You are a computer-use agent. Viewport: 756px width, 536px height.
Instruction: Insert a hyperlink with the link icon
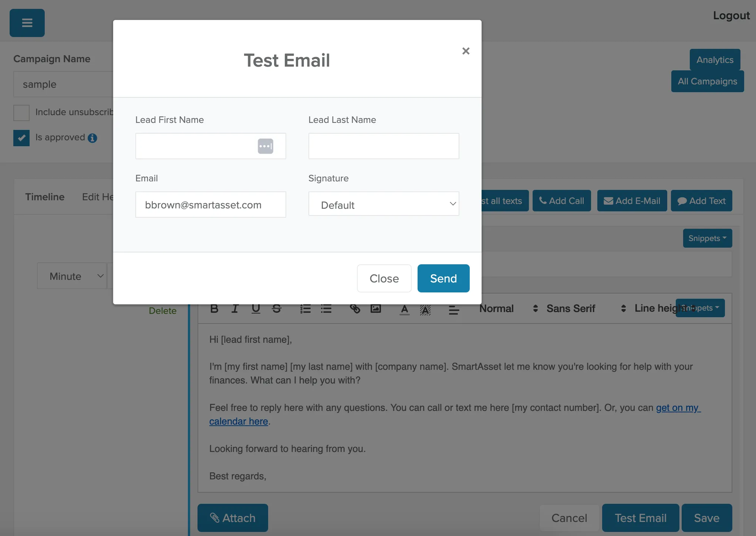coord(355,309)
